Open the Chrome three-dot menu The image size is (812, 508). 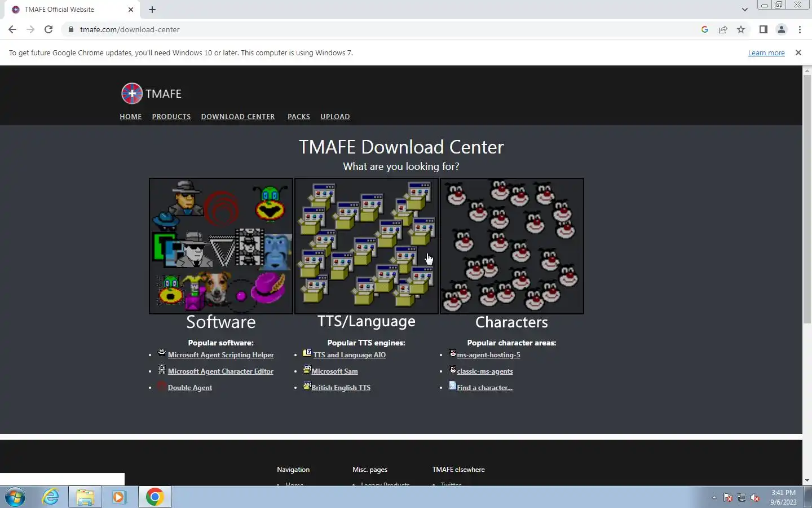(x=800, y=29)
